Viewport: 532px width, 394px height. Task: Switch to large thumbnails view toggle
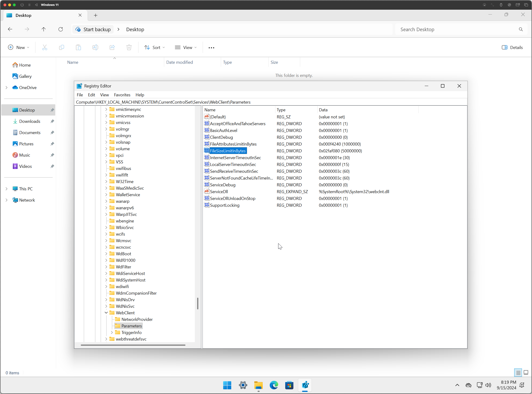(x=526, y=372)
